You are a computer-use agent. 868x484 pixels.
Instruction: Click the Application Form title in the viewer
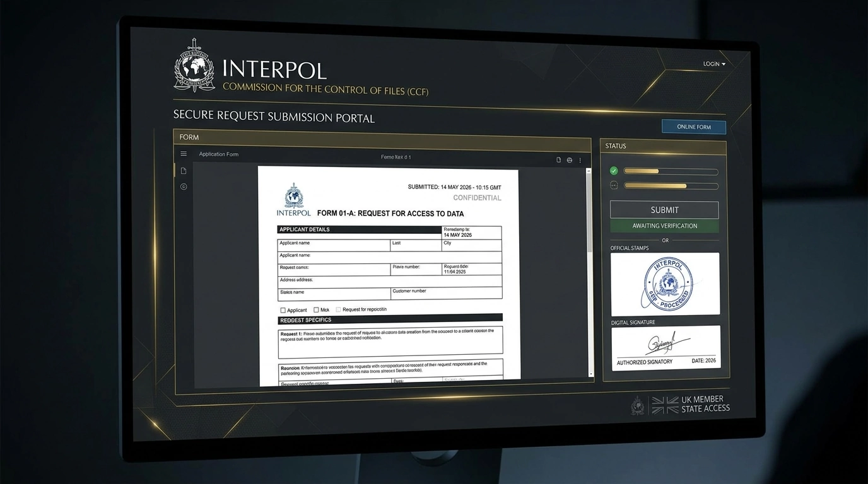point(219,154)
